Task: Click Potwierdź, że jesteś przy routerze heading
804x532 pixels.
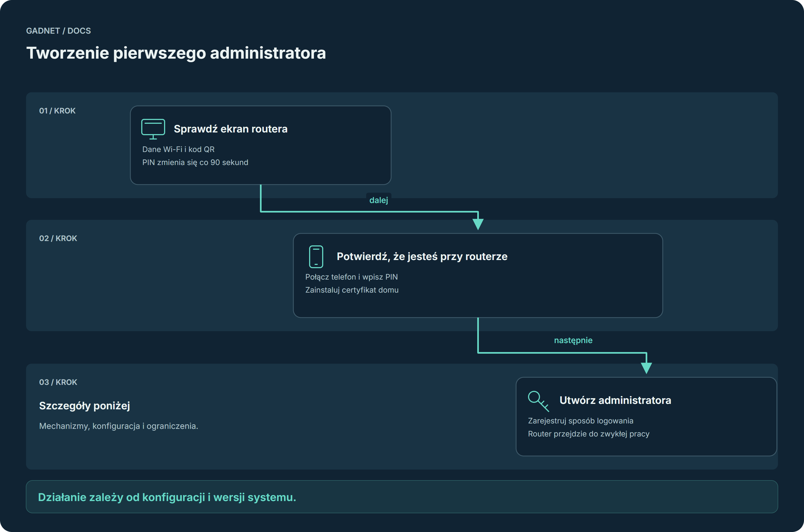Action: 422,256
